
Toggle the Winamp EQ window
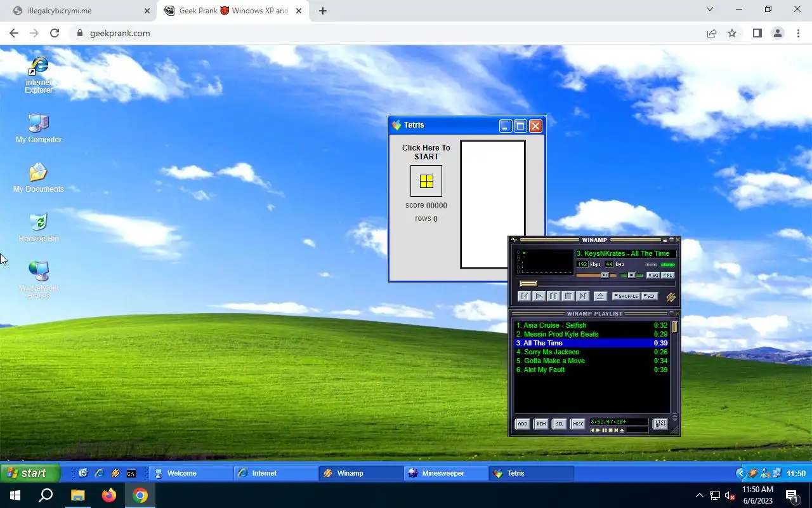tap(653, 275)
